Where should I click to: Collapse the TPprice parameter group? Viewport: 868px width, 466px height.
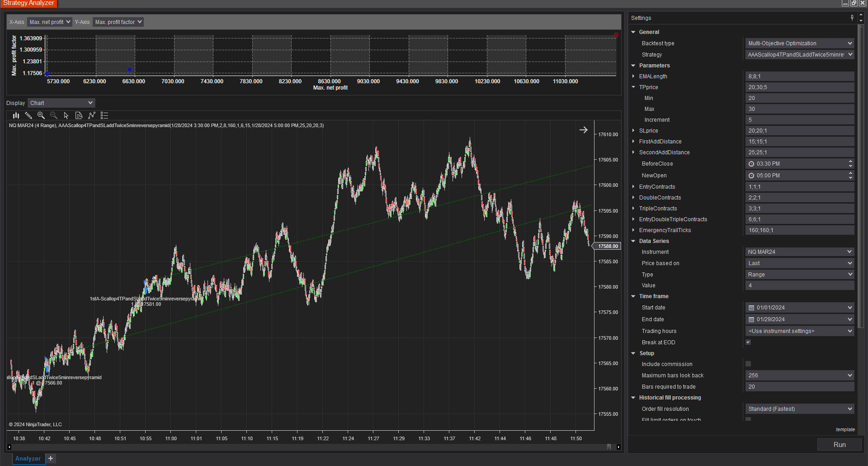(633, 87)
